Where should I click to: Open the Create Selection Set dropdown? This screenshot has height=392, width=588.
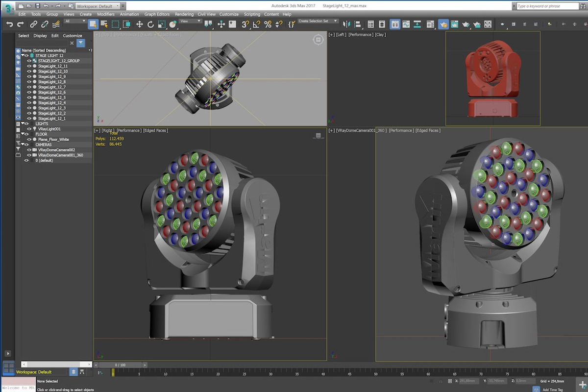[x=318, y=21]
